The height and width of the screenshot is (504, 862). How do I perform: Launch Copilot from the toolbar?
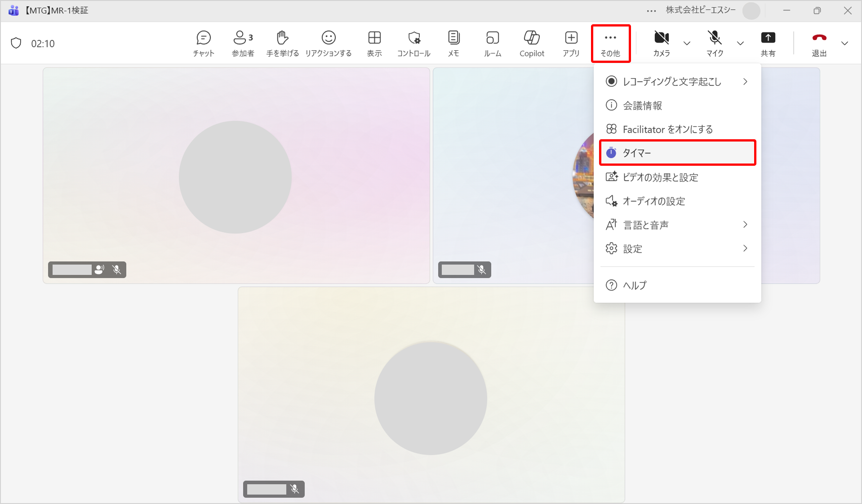pos(532,44)
